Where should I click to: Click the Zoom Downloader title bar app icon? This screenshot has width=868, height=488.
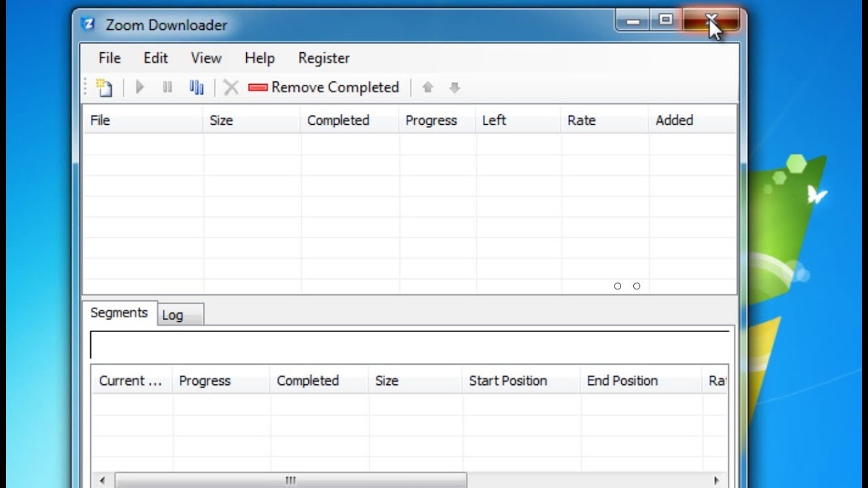coord(88,24)
